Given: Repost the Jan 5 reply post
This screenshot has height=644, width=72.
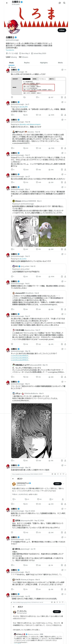Looking at the screenshot, I should tap(24, 115).
